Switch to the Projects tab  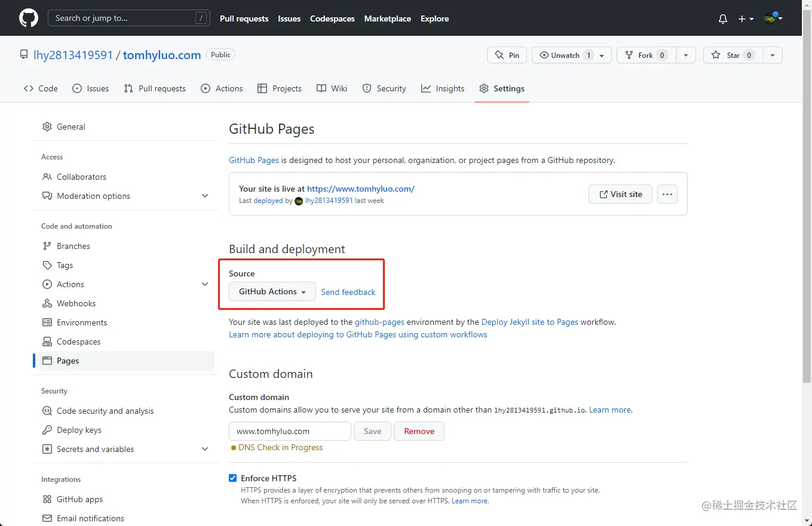tap(280, 88)
